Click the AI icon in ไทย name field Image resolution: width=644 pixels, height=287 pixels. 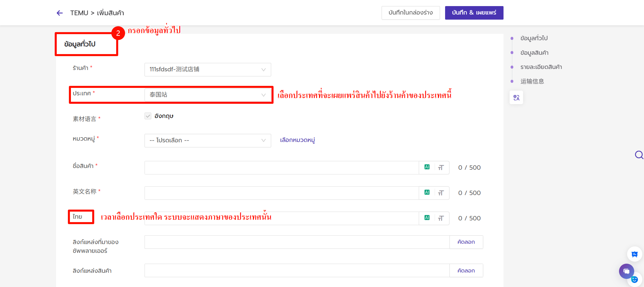coord(427,218)
